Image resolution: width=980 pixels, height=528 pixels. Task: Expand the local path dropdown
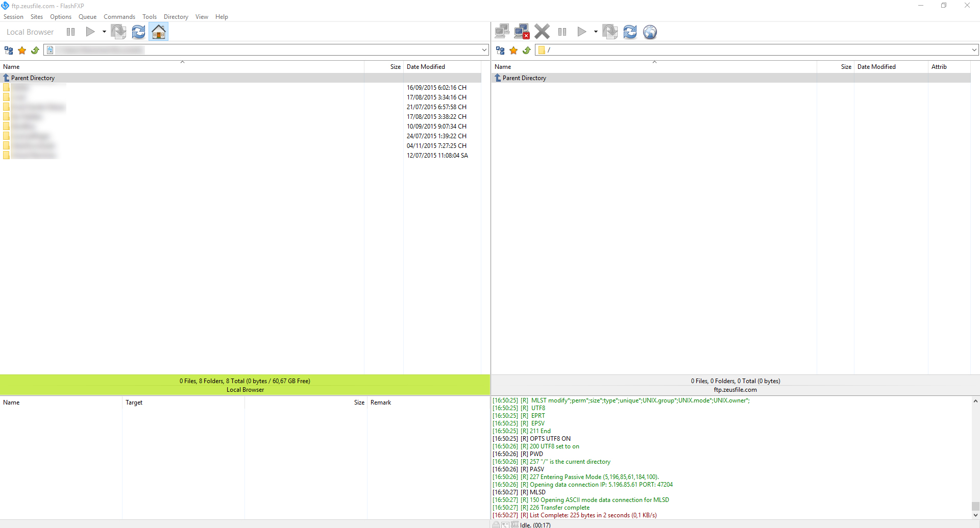(x=484, y=50)
